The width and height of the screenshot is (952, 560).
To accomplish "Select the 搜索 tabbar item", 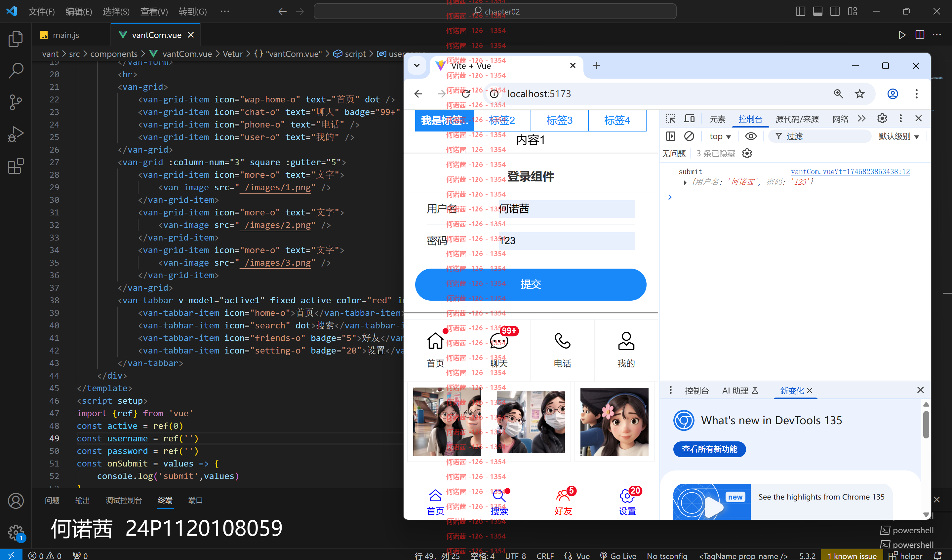I will (x=499, y=503).
